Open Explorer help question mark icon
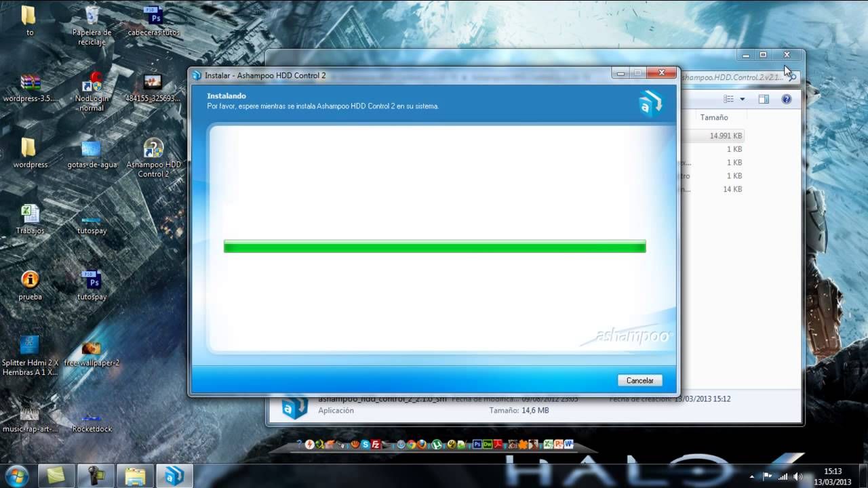The width and height of the screenshot is (868, 488). [787, 99]
